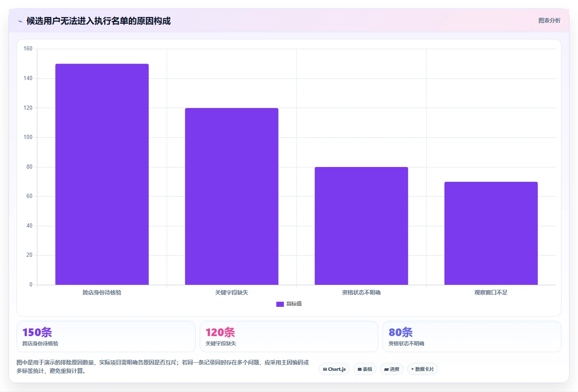
Task: Click the x-axis label 关键字段缺失
Action: pyautogui.click(x=232, y=292)
